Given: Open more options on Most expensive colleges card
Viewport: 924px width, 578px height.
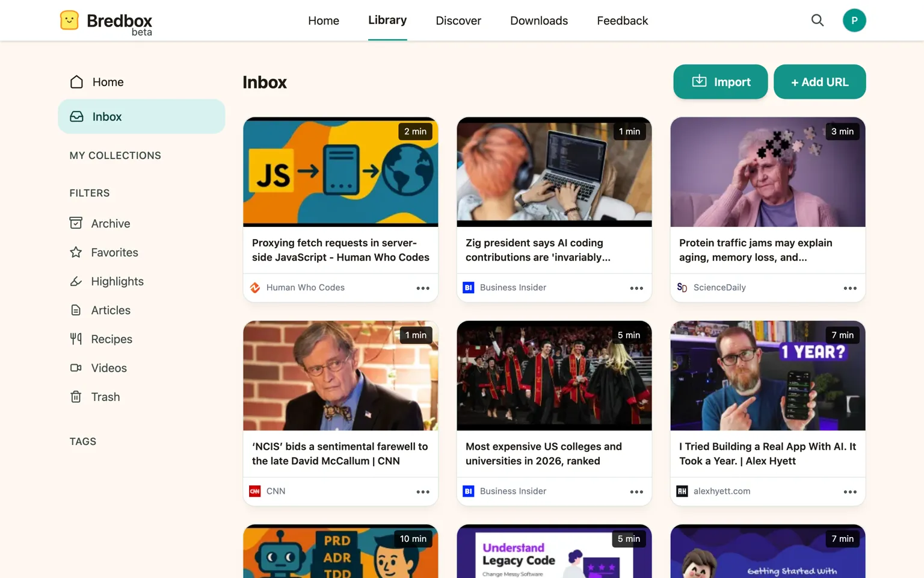Looking at the screenshot, I should click(636, 492).
